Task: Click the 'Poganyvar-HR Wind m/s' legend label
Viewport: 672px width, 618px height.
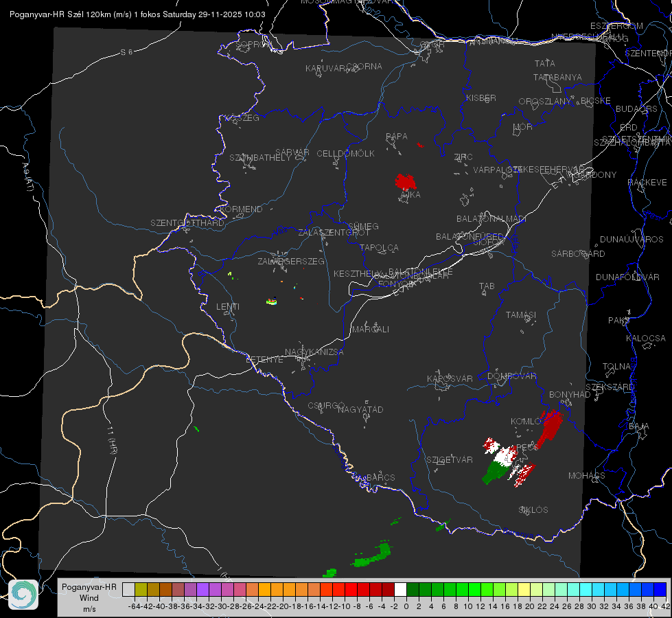Action: (x=89, y=597)
